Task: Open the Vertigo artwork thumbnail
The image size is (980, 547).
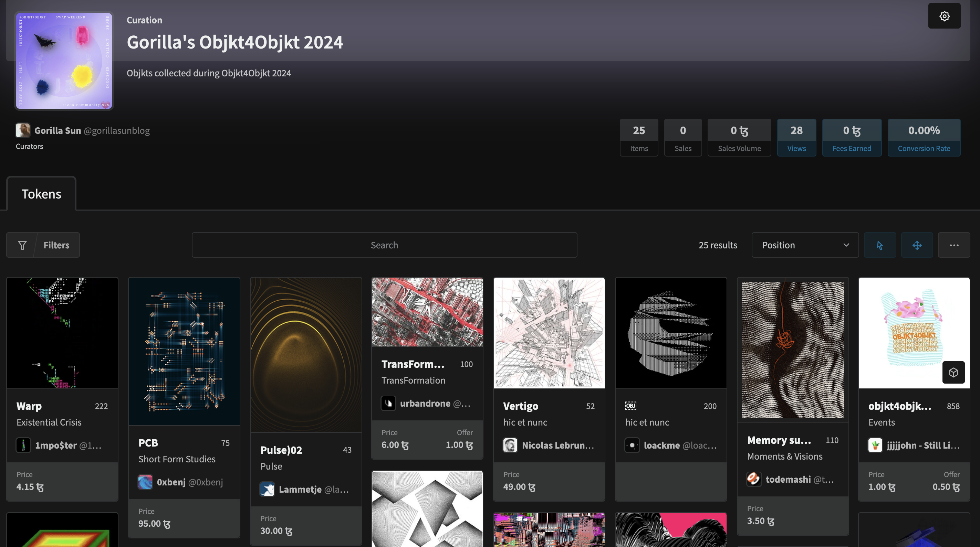Action: 549,333
